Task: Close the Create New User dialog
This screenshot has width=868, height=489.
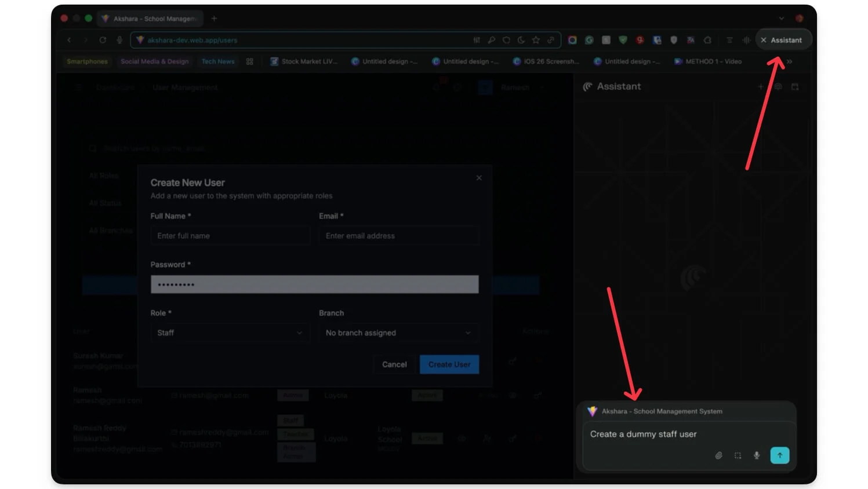Action: tap(479, 178)
